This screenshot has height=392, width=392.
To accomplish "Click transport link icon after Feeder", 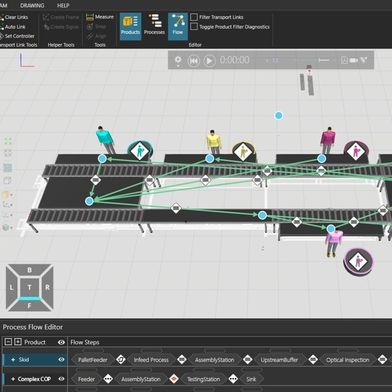I will [108, 379].
